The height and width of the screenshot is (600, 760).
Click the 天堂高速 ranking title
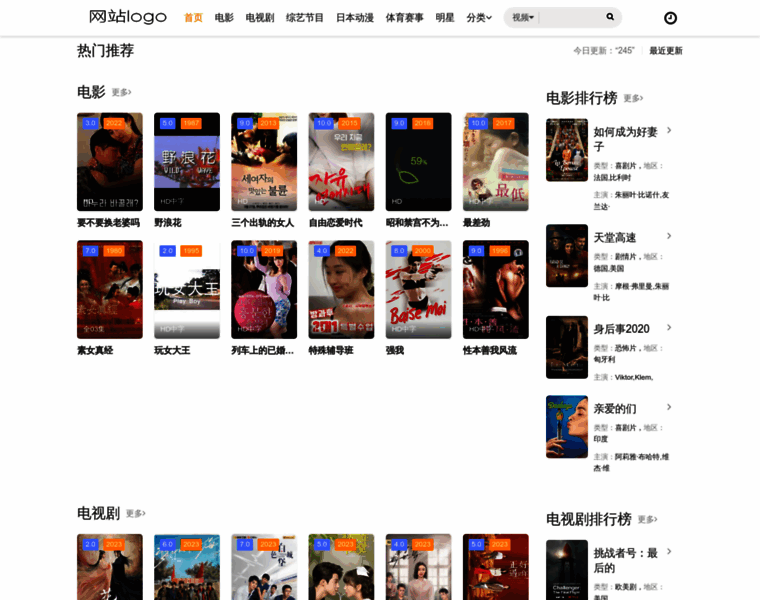615,238
